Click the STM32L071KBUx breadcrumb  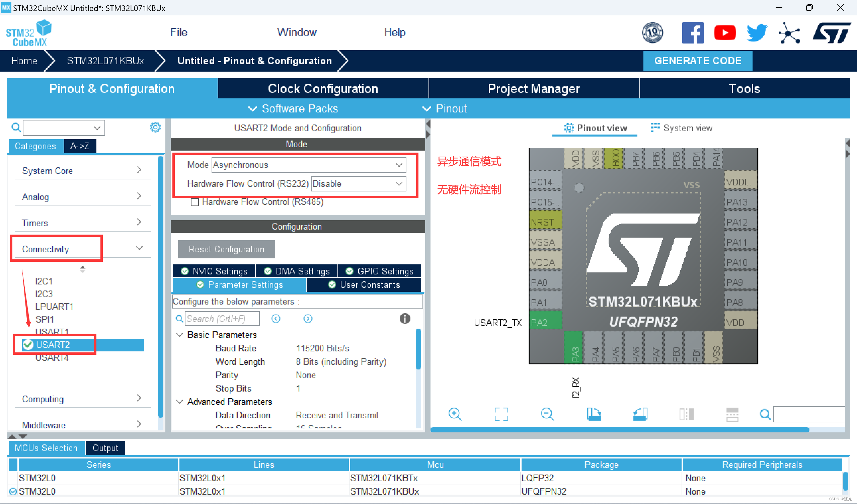click(105, 61)
